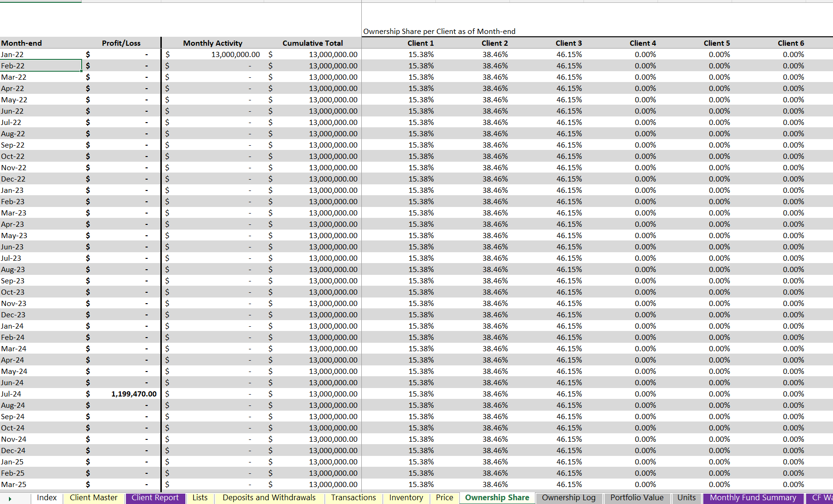Select the Jun-23 month-end cell
This screenshot has width=833, height=504.
(x=41, y=247)
